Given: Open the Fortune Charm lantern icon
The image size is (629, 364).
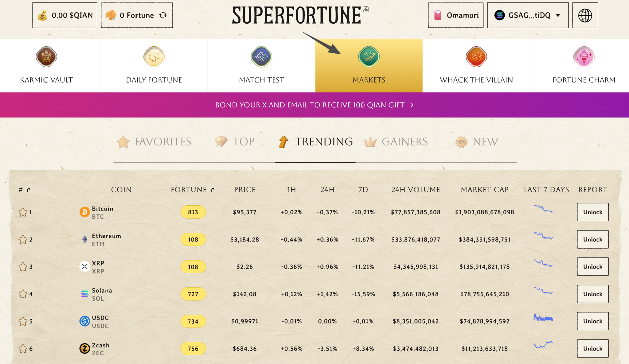Looking at the screenshot, I should pos(583,57).
